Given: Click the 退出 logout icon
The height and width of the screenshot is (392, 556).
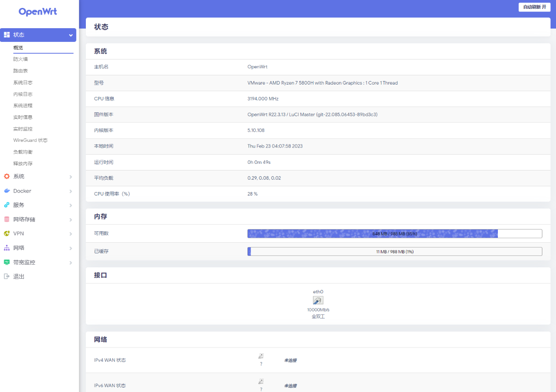Looking at the screenshot, I should coord(7,277).
